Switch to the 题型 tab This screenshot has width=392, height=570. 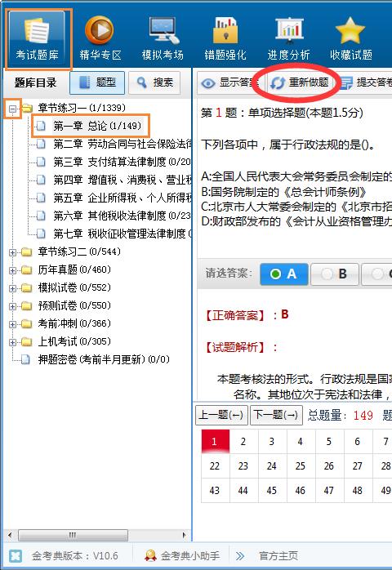click(x=97, y=82)
